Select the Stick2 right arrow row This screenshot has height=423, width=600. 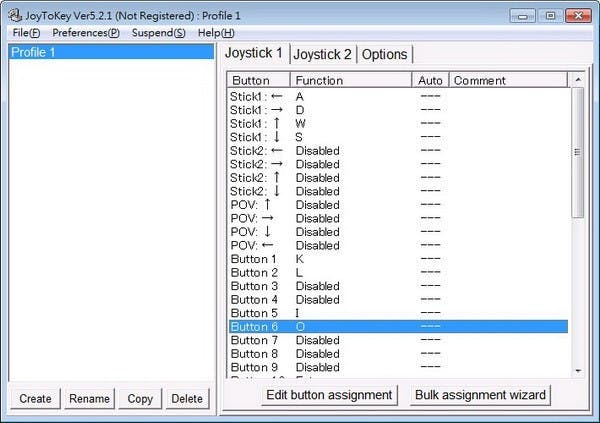398,164
